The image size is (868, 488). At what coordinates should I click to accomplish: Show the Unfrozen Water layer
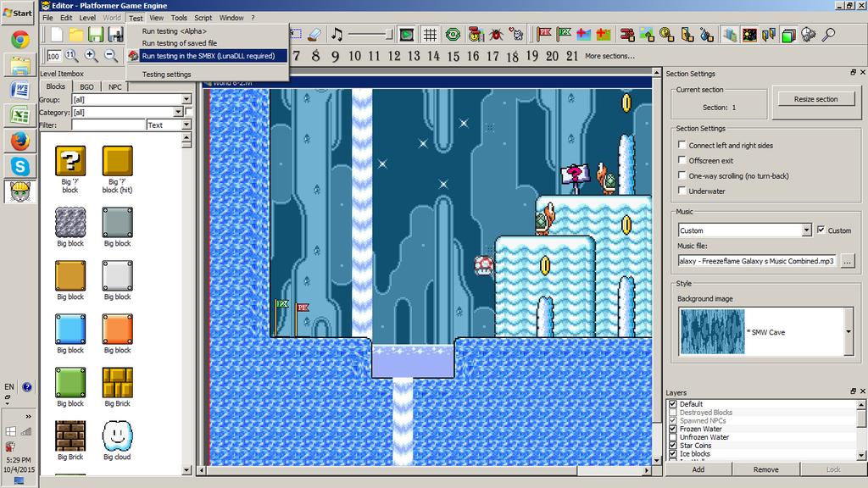673,437
